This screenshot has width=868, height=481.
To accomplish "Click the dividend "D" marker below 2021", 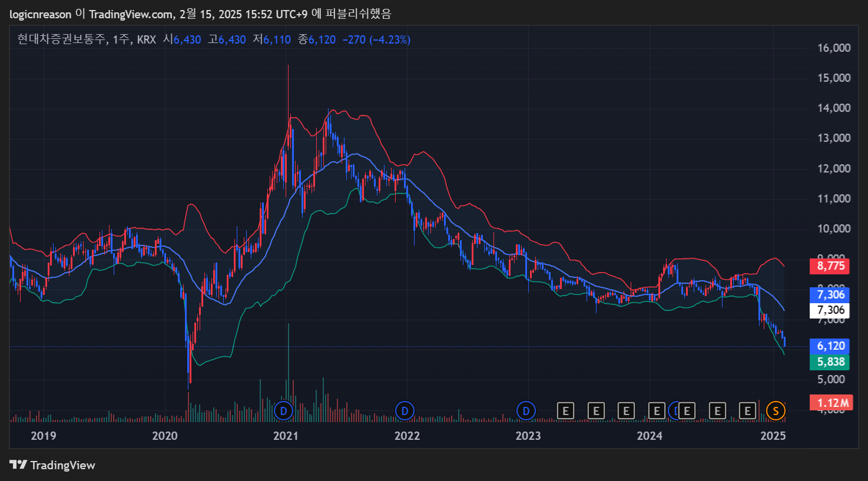I will (284, 411).
